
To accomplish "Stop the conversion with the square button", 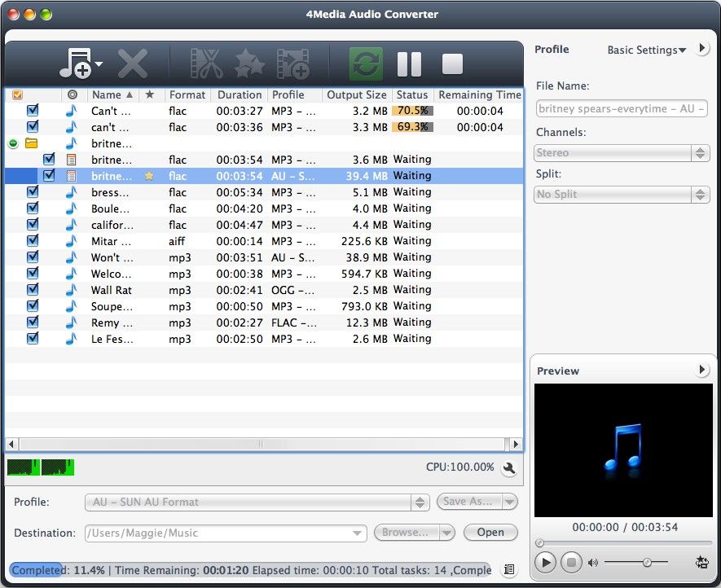I will (x=451, y=64).
